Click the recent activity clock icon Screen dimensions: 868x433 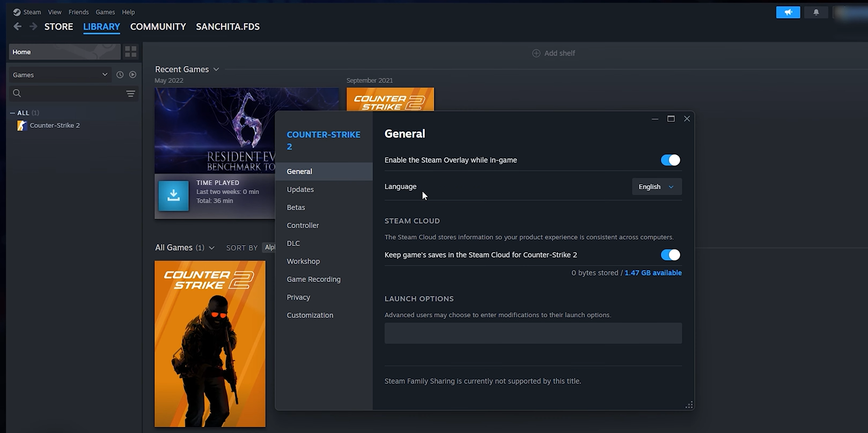pos(120,75)
